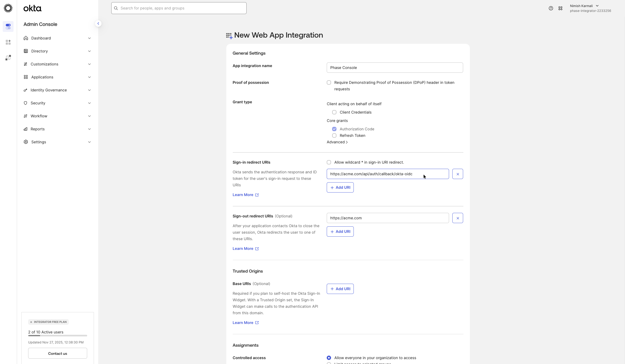This screenshot has width=625, height=364.
Task: Click the Settings gear icon
Action: pyautogui.click(x=26, y=142)
